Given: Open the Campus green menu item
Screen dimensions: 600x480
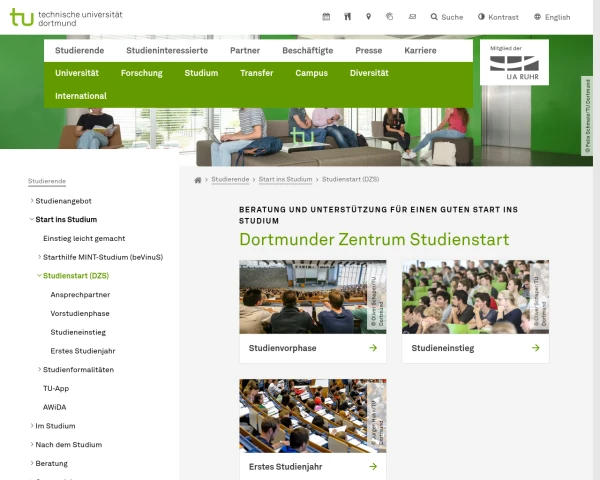Looking at the screenshot, I should [311, 73].
